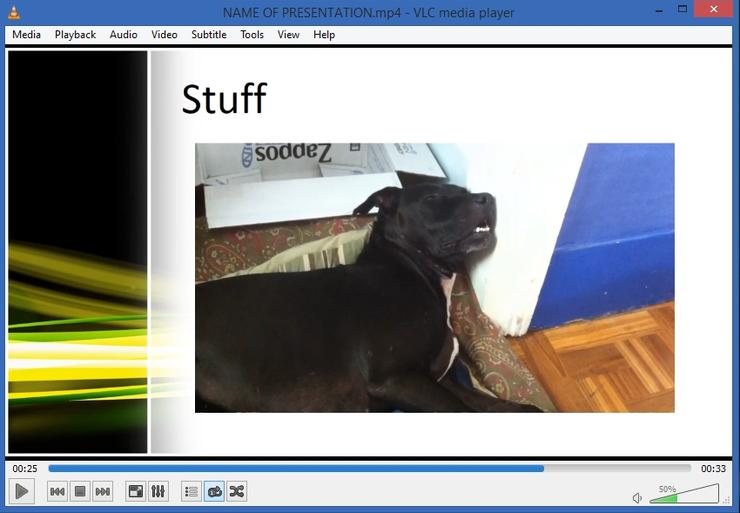Image resolution: width=740 pixels, height=513 pixels.
Task: Close the VLC media player window
Action: pyautogui.click(x=714, y=9)
